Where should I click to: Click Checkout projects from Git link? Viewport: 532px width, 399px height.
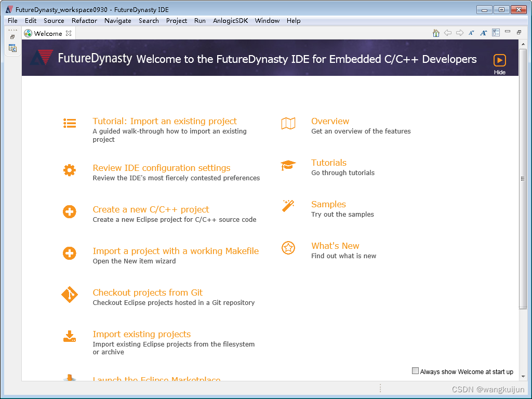[x=148, y=292]
